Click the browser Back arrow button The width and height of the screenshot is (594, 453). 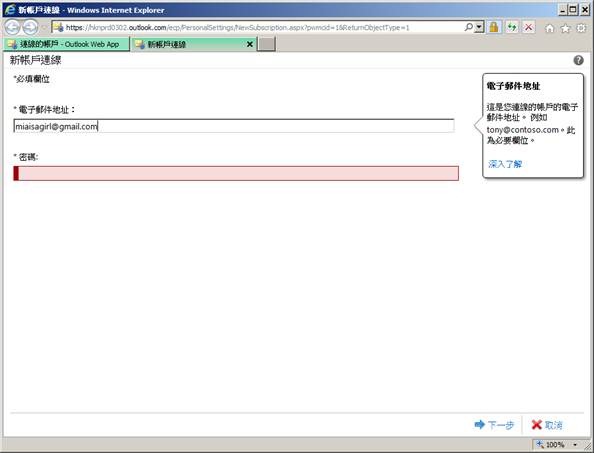point(12,27)
